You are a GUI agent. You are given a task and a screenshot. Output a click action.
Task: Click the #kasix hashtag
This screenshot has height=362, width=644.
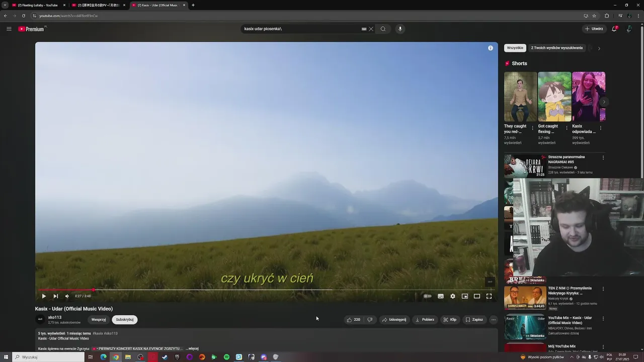(x=98, y=333)
